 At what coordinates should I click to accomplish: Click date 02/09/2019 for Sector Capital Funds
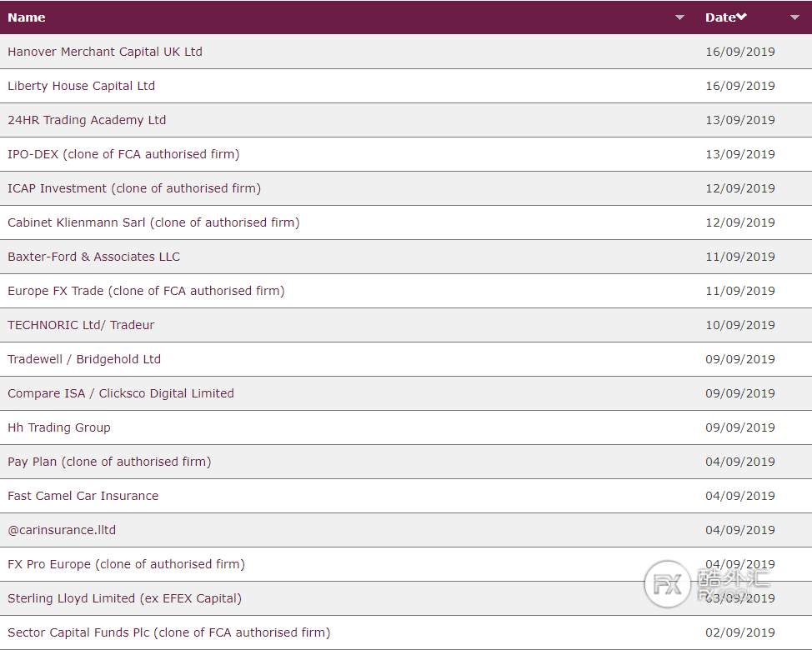click(740, 632)
